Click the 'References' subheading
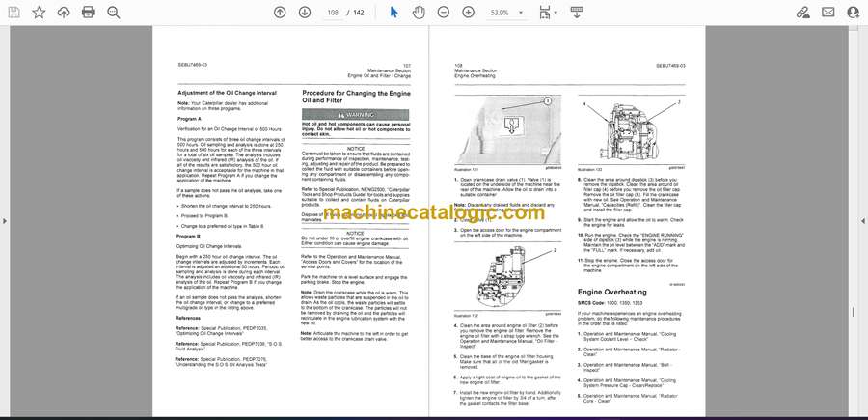This screenshot has height=420, width=868. point(188,318)
